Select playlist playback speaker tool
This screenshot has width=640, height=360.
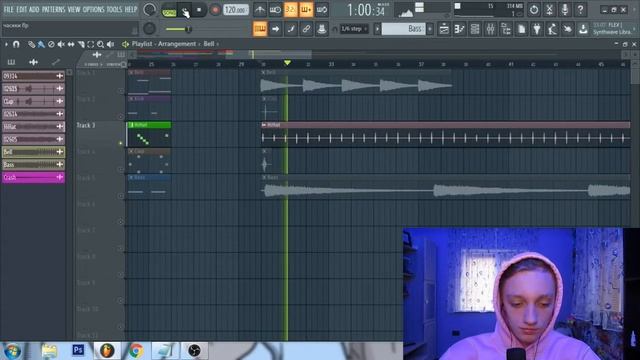110,44
